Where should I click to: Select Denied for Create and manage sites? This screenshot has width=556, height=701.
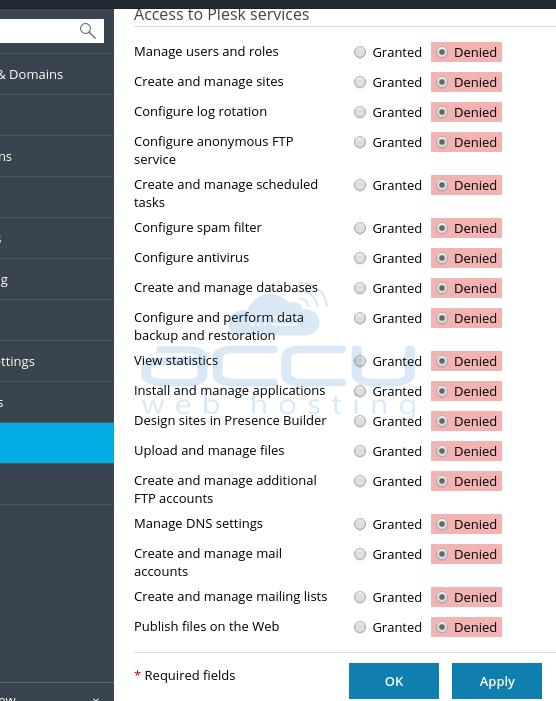pyautogui.click(x=442, y=82)
